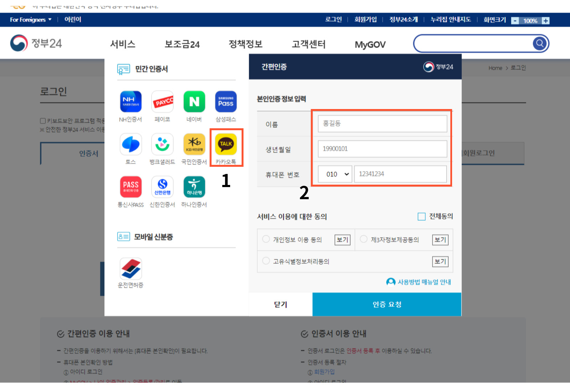Select 고유식별정보처리동의 radio
570x392 pixels.
[x=266, y=261]
